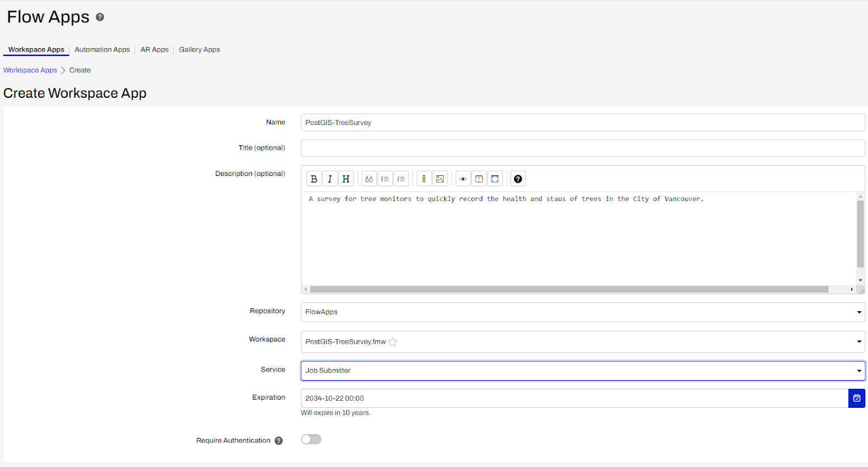
Task: Open the markdown editor help guide
Action: 518,179
